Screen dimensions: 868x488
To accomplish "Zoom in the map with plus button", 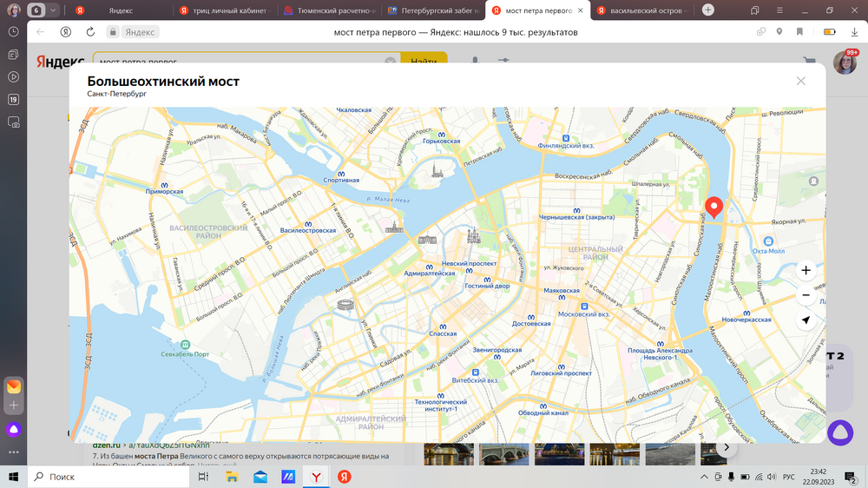I will click(806, 270).
